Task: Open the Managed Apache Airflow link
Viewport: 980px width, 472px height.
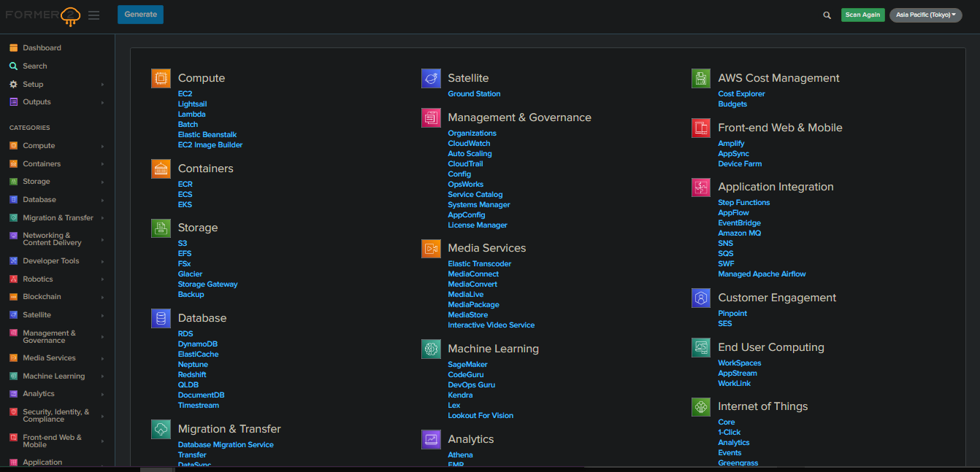Action: click(x=762, y=274)
